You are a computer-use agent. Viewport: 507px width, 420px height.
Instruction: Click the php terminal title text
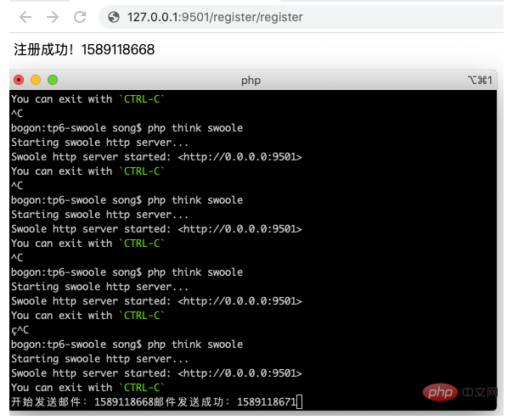pyautogui.click(x=251, y=81)
